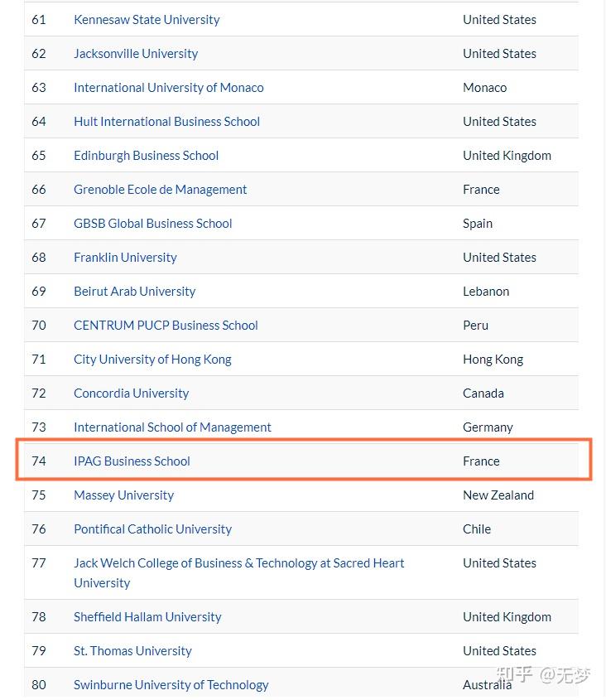This screenshot has width=606, height=700.
Task: Open the St. Thomas University link
Action: pos(132,650)
